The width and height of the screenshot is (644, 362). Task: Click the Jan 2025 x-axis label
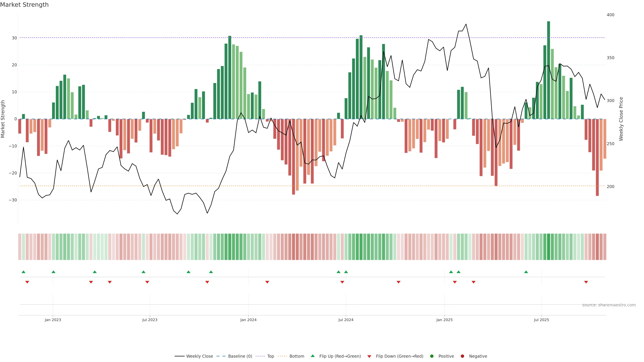[444, 320]
